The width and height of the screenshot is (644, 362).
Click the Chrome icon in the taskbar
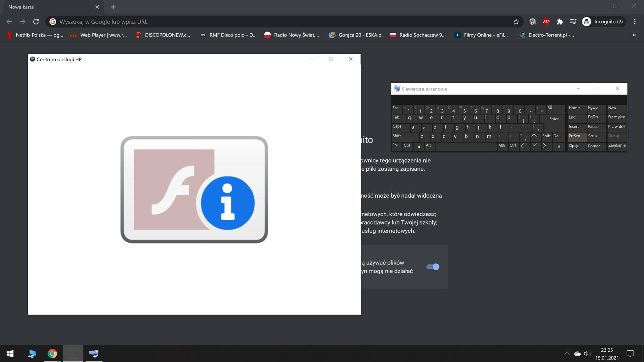coord(52,354)
